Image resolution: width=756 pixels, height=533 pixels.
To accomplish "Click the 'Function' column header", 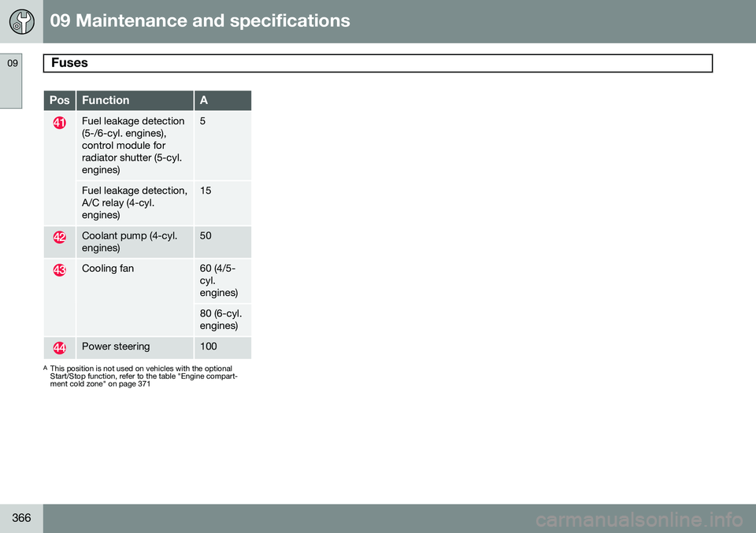I will tap(135, 100).
